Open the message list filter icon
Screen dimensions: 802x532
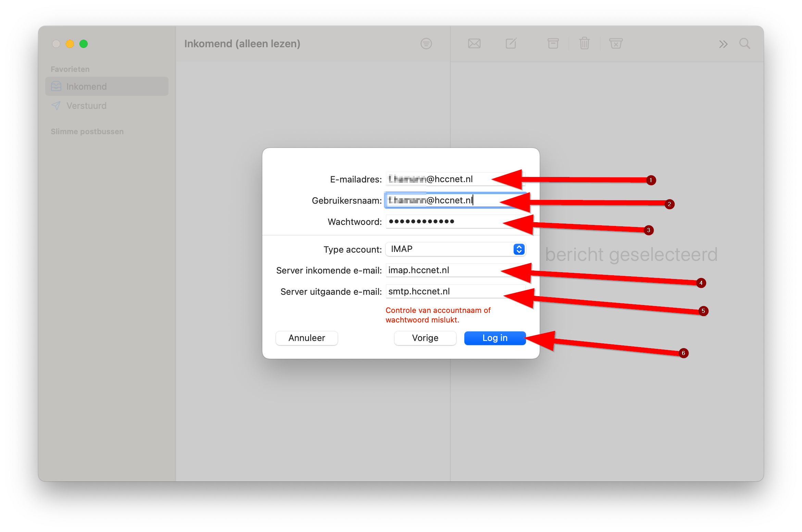(426, 43)
